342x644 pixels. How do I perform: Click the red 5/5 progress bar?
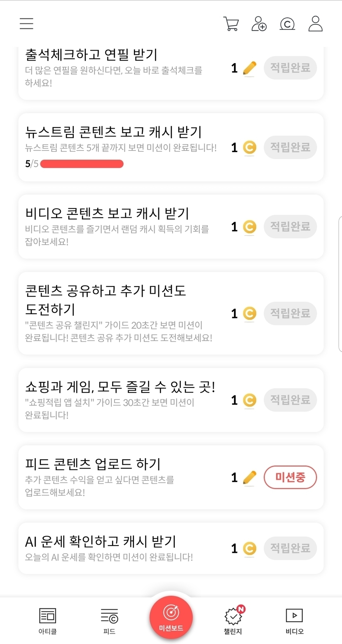click(x=82, y=164)
